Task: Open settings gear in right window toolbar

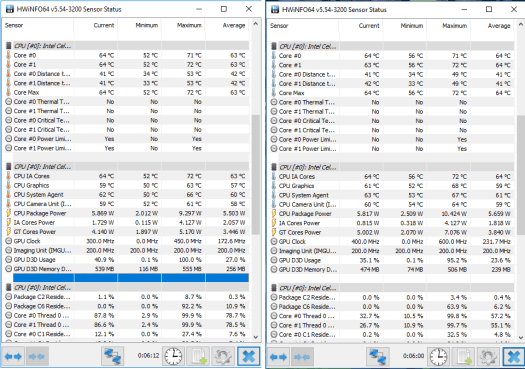Action: (488, 357)
